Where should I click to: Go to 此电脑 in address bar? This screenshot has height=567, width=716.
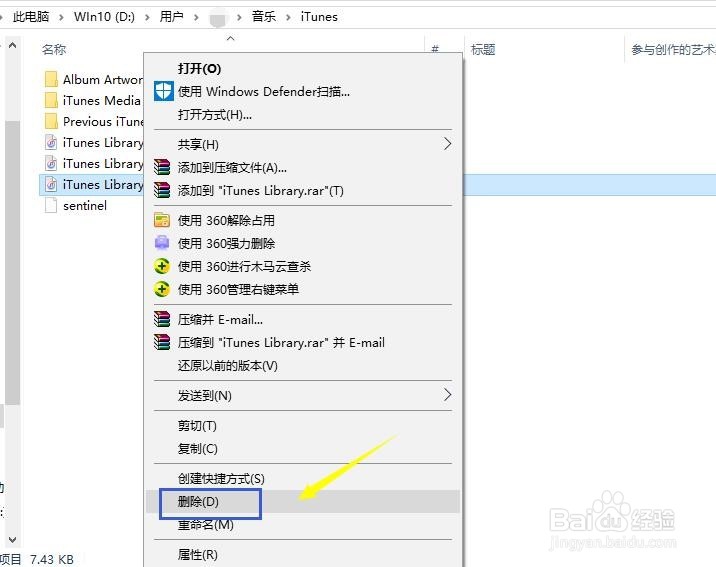point(31,17)
